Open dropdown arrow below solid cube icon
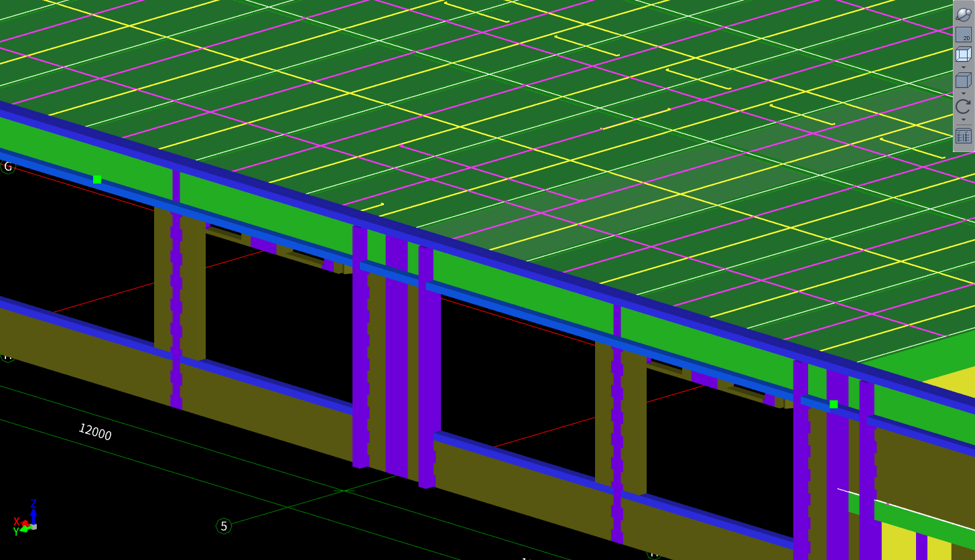The width and height of the screenshot is (975, 560). click(964, 94)
